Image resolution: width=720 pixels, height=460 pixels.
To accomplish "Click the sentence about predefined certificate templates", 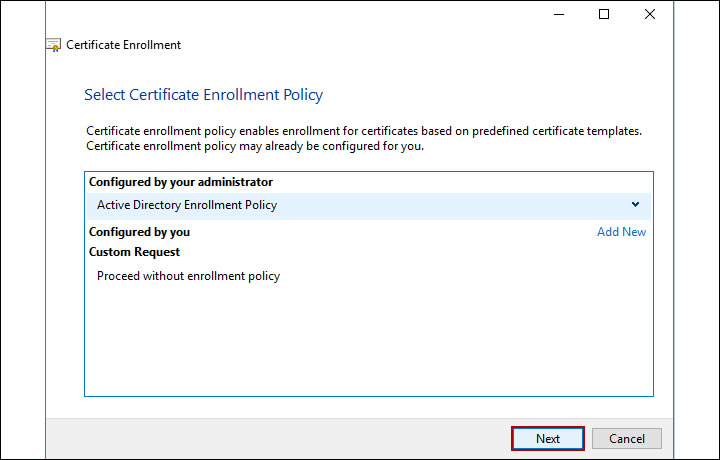I will tap(363, 131).
